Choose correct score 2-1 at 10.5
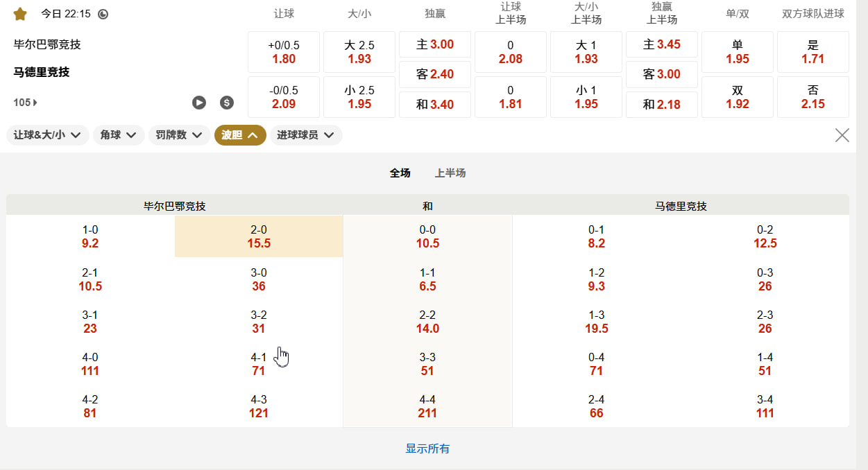Screen dimensions: 868x470 (x=90, y=279)
